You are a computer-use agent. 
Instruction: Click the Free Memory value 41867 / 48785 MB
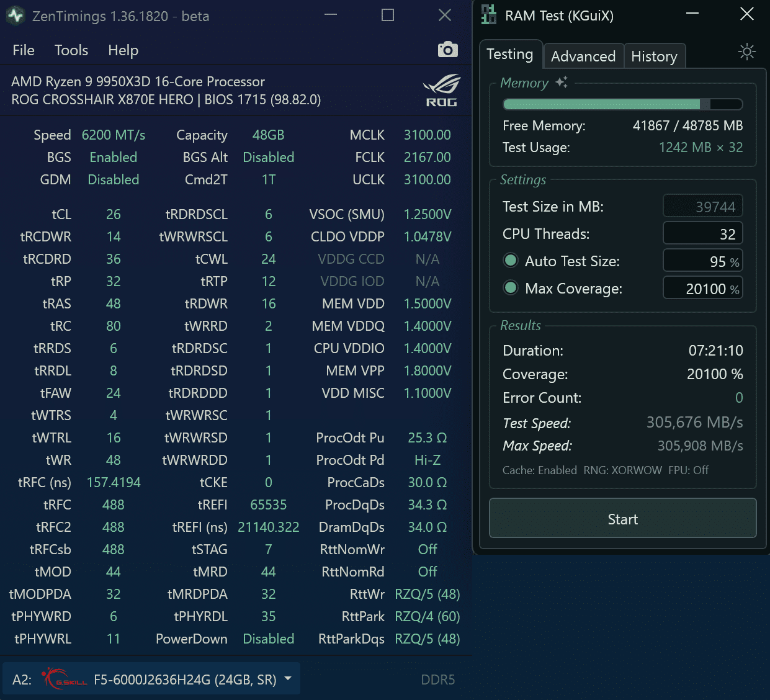pyautogui.click(x=687, y=125)
